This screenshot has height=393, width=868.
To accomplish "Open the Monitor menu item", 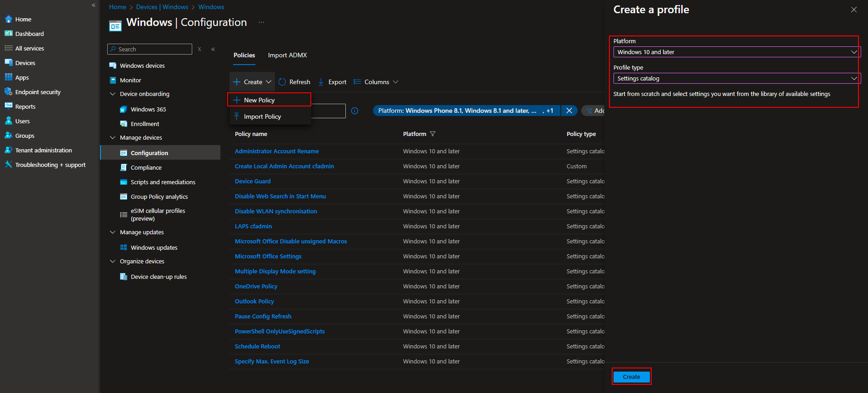I will [130, 80].
